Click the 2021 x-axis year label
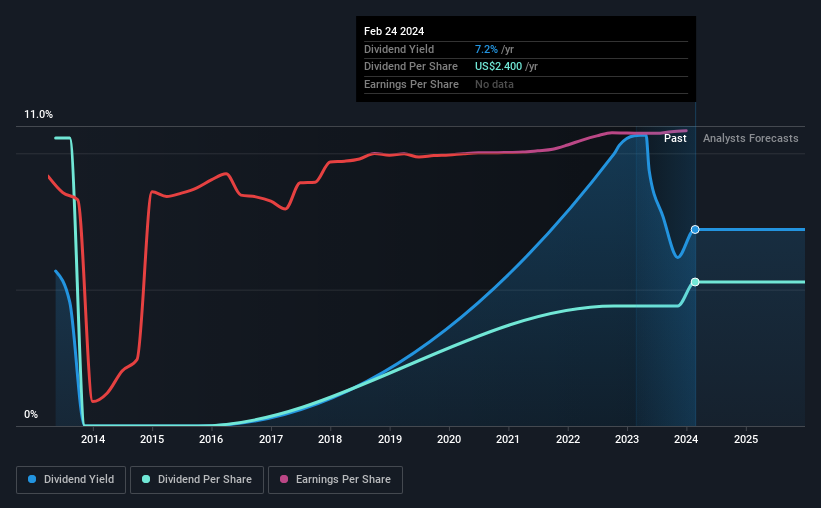 point(508,439)
